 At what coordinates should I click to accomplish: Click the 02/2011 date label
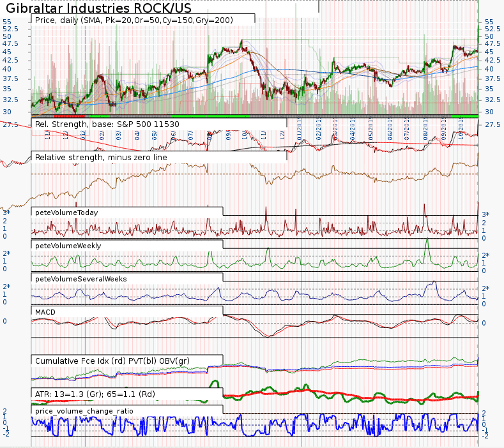click(x=319, y=129)
